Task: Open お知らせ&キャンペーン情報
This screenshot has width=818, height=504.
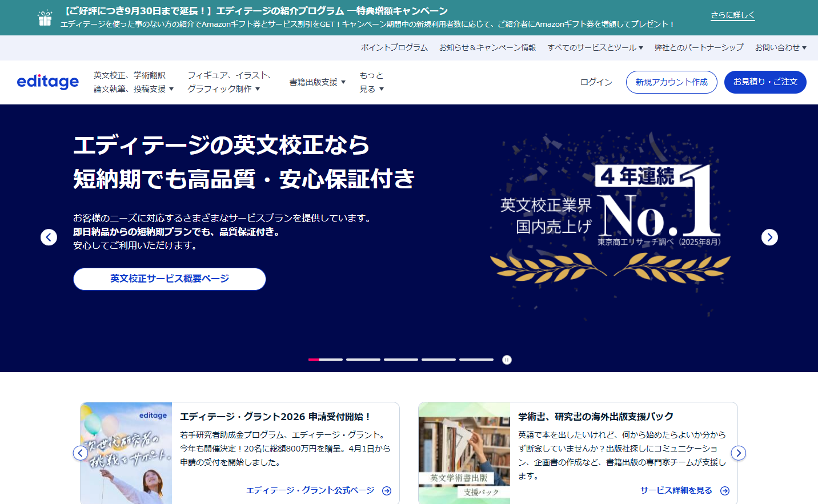Action: click(x=487, y=47)
